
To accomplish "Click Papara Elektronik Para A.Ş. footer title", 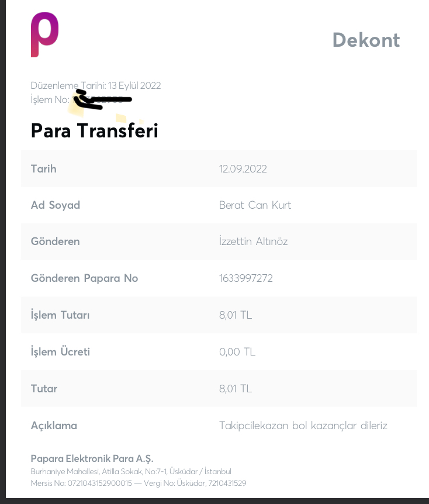I will tap(92, 458).
